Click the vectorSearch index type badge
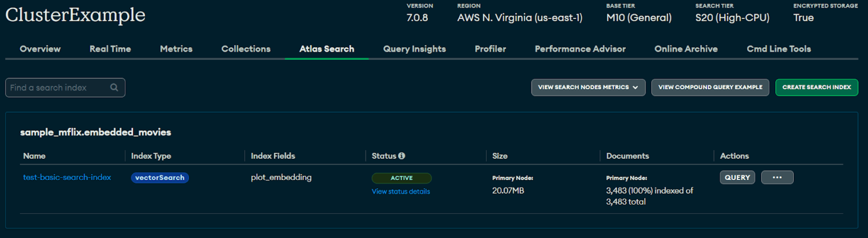This screenshot has height=238, width=868. pos(160,178)
